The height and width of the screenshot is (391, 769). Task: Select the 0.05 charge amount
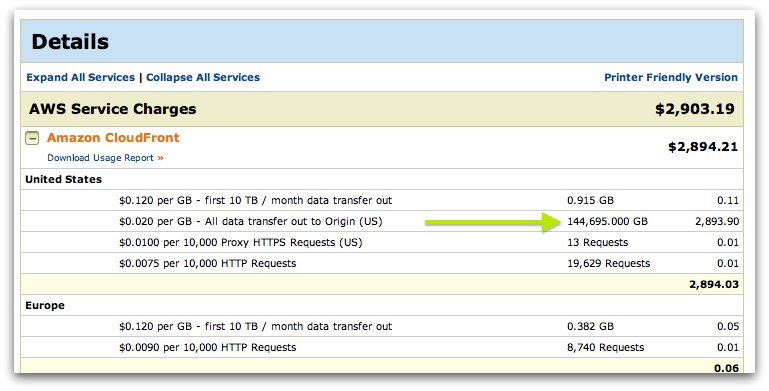(728, 327)
